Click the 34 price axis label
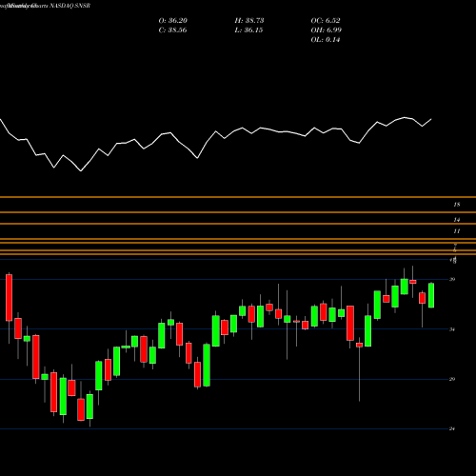Viewport: 476px width, 476px height. point(452,329)
